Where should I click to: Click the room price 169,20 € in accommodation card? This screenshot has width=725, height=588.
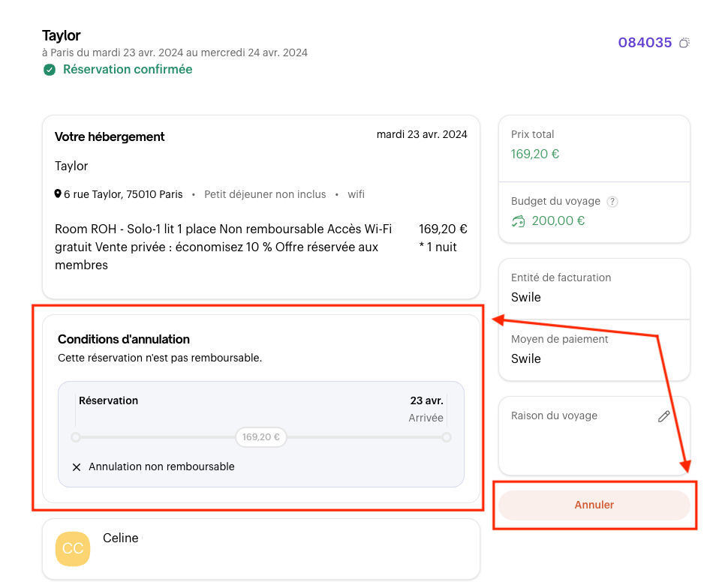coord(443,229)
